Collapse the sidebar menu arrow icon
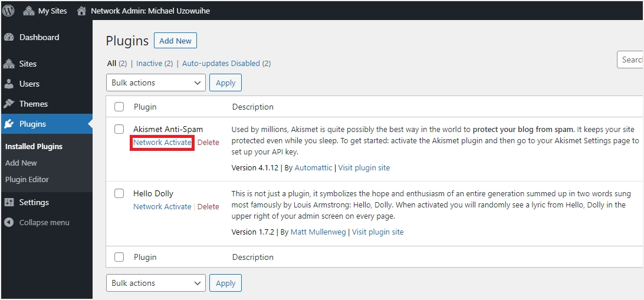 coord(9,222)
